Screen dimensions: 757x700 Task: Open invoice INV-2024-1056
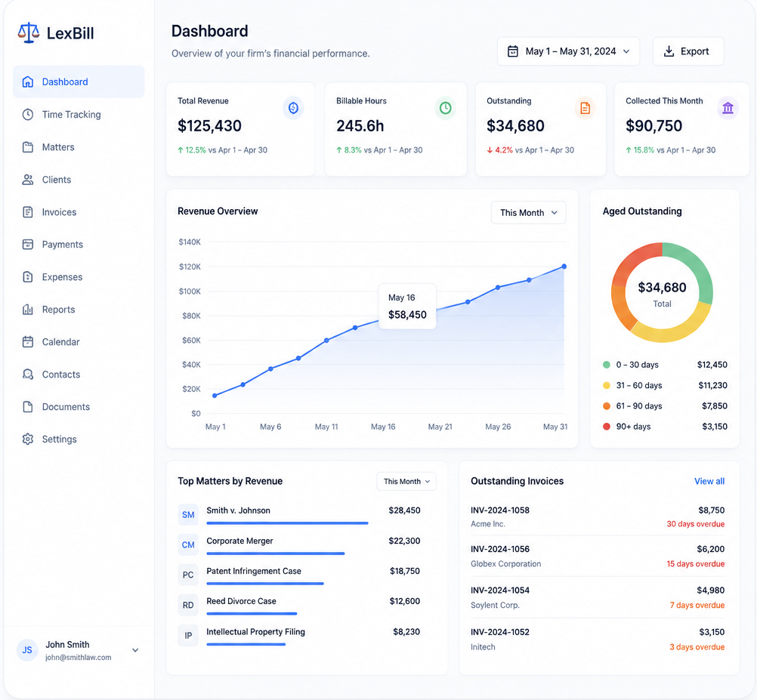(x=499, y=549)
